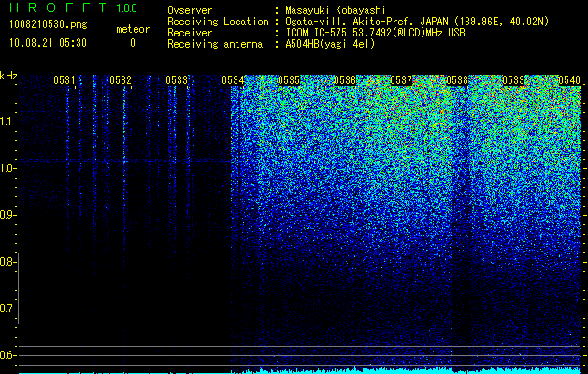
Task: Click the 0535 time marker
Action: point(289,80)
